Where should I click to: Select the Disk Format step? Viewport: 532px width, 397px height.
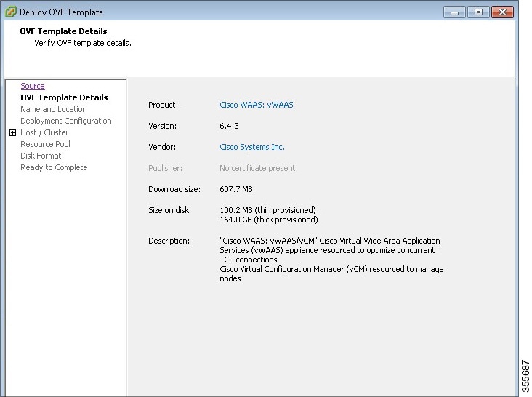coord(41,156)
